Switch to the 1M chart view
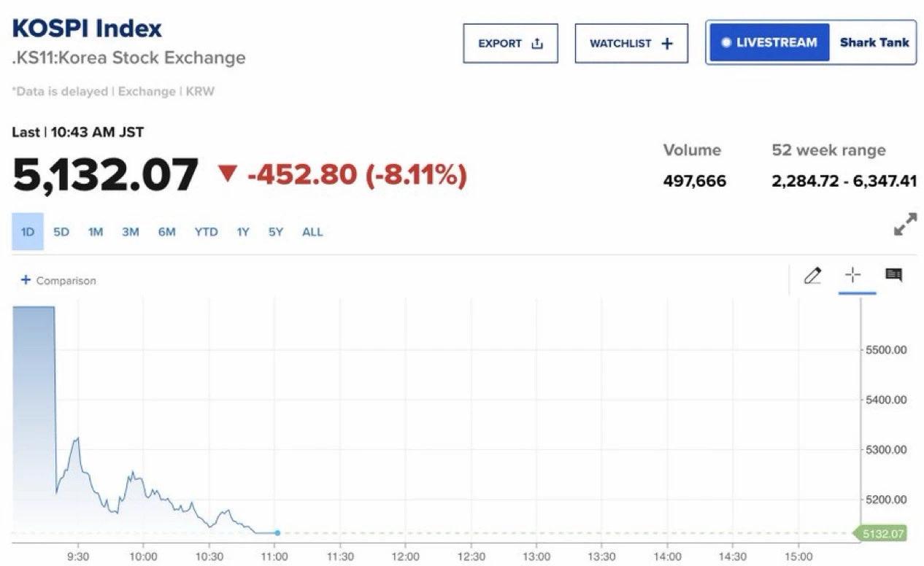This screenshot has height=566, width=924. click(x=95, y=231)
